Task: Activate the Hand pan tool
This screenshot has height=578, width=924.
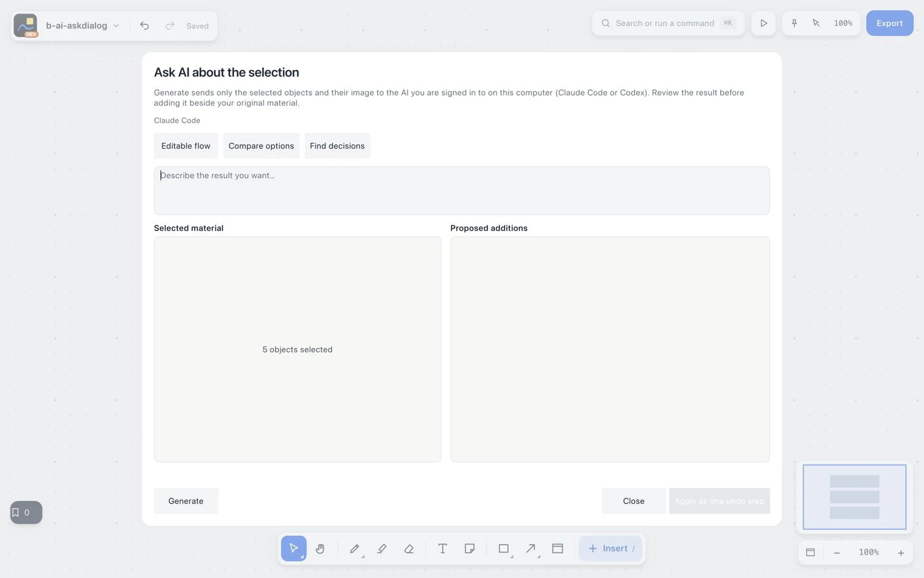Action: 320,548
